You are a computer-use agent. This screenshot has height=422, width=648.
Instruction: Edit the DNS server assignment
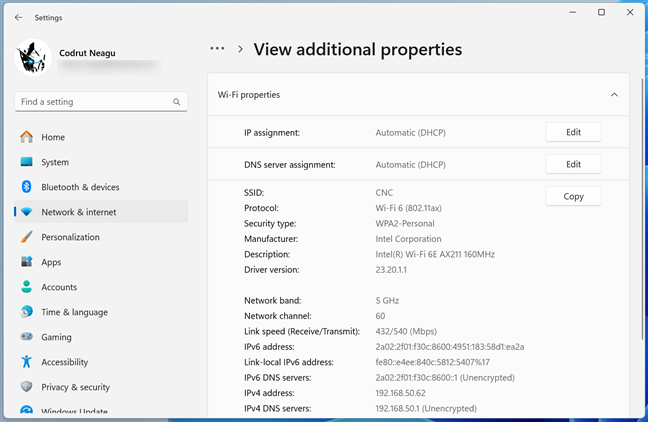click(x=573, y=165)
